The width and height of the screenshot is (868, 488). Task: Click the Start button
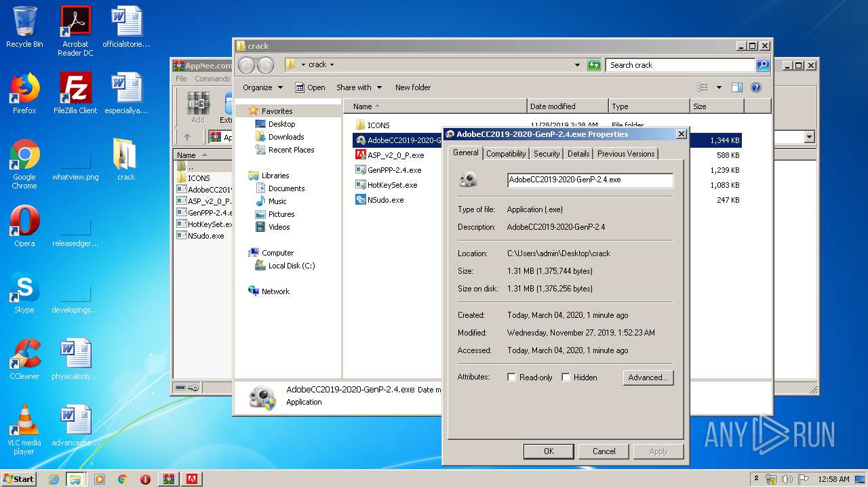coord(19,479)
